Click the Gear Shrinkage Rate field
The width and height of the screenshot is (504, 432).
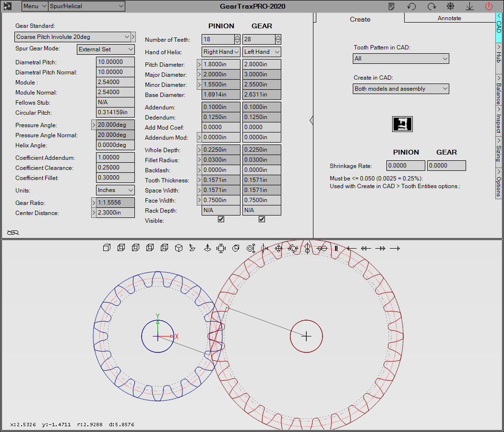(x=446, y=166)
